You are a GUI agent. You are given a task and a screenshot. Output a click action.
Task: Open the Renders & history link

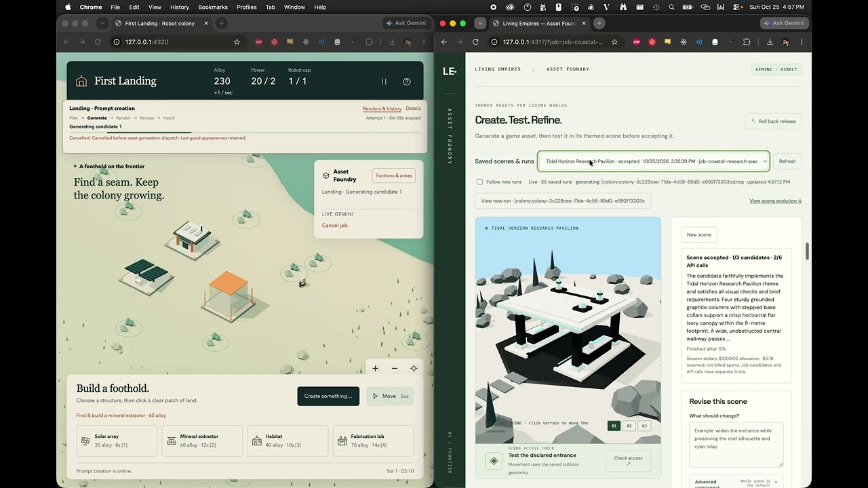[382, 108]
